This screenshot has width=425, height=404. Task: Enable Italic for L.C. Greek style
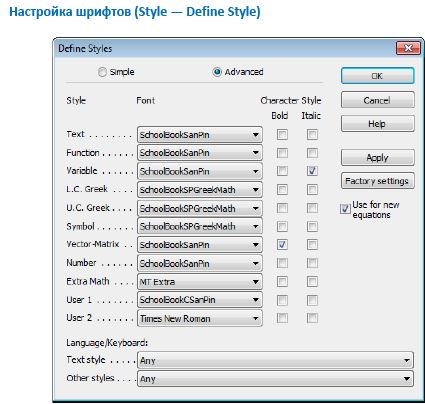tap(312, 190)
